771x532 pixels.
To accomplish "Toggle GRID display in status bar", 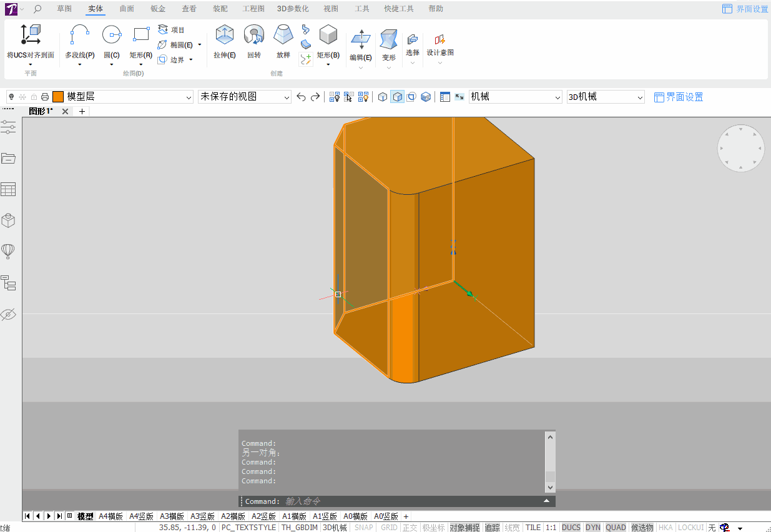I will 390,528.
